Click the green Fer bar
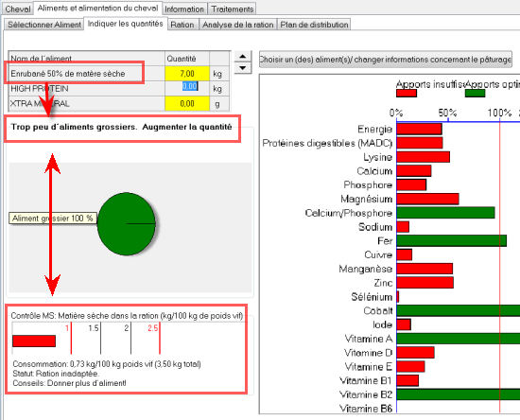 [x=451, y=241]
